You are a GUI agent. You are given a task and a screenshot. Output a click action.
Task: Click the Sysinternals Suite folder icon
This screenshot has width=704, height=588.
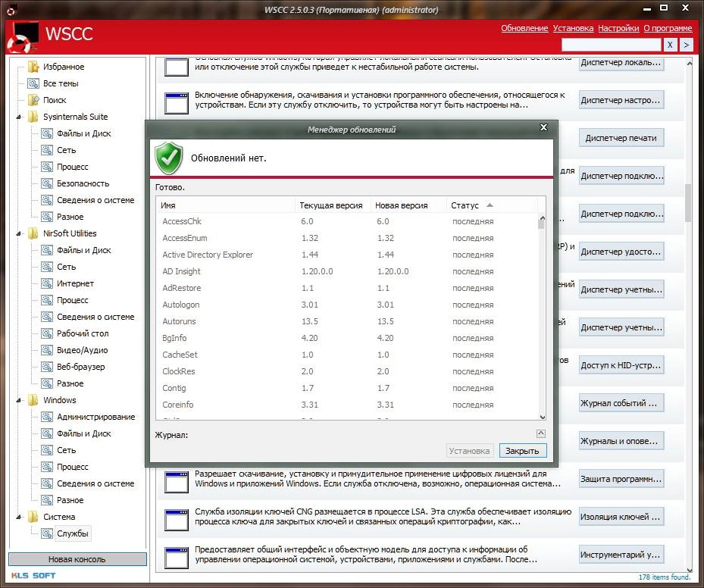point(33,117)
